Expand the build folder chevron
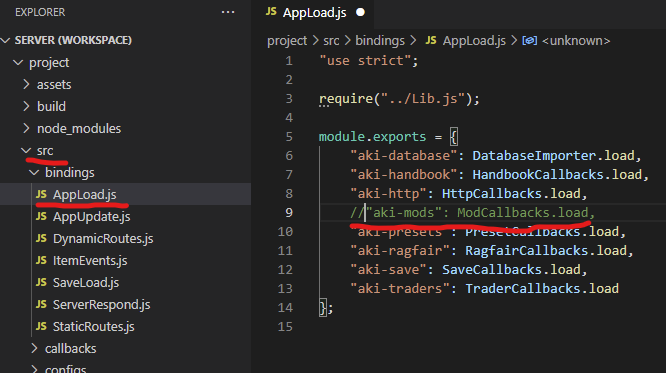Screen dimensions: 666x373 (26, 106)
